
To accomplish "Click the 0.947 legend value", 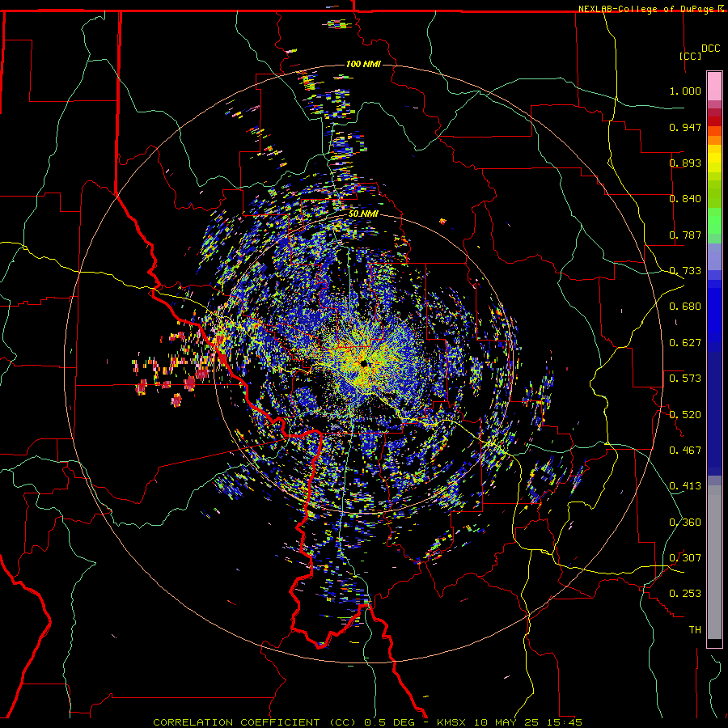I will (x=685, y=127).
